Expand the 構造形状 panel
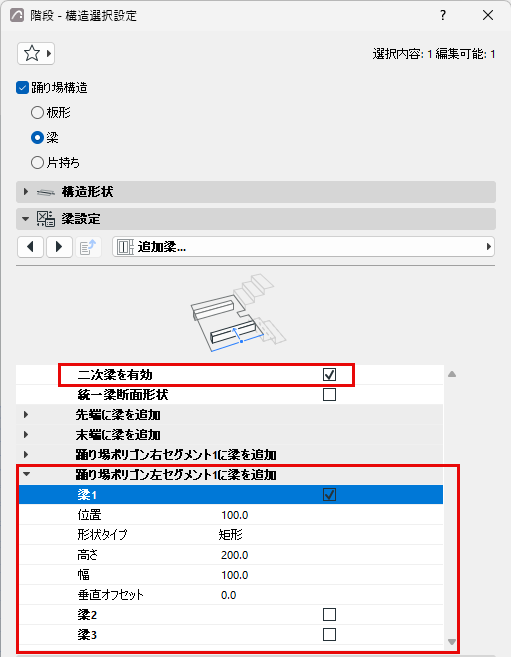Screen dimensions: 511x657 click(26, 192)
